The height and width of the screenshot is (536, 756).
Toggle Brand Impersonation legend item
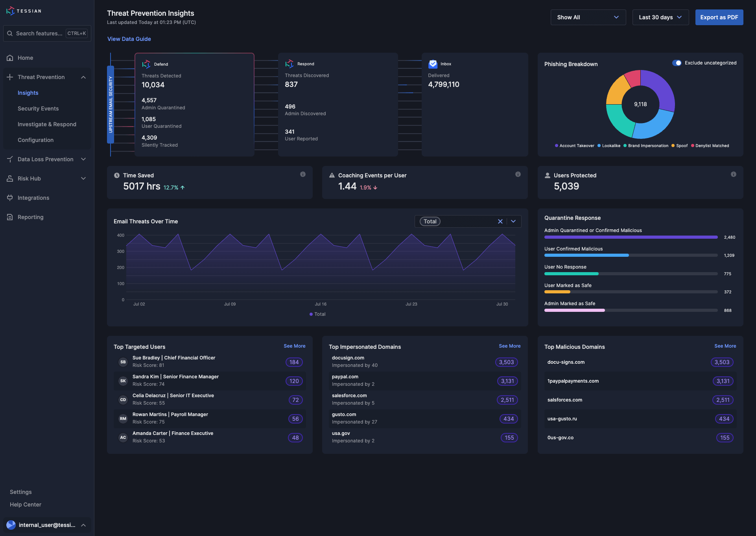coord(646,146)
